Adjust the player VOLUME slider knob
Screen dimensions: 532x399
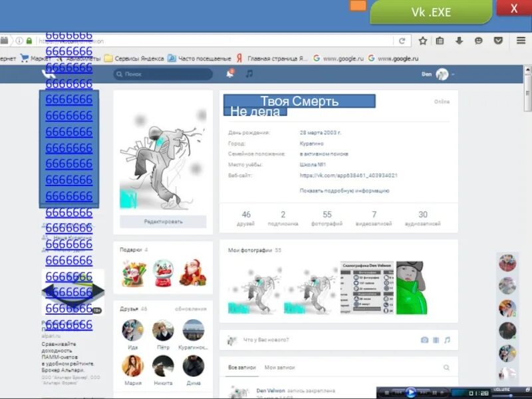pyautogui.click(x=511, y=396)
